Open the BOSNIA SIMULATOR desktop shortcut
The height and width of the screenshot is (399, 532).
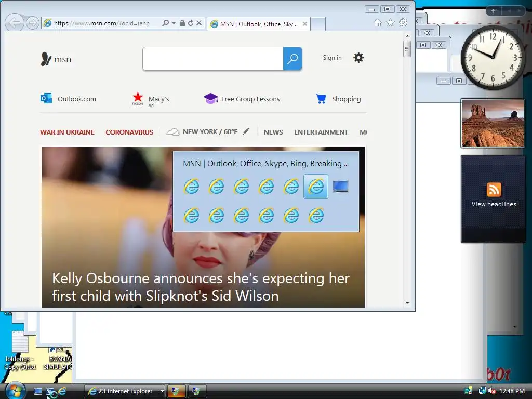(x=58, y=358)
